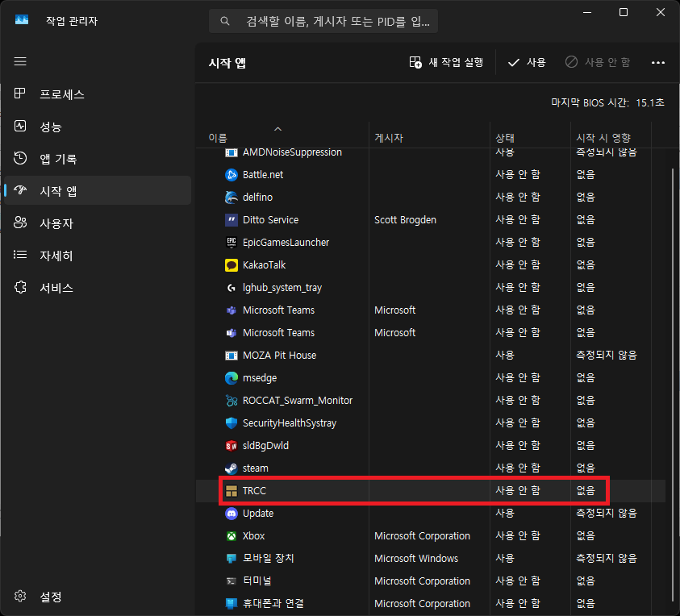680x616 pixels.
Task: Click the 서비스 gear icon
Action: (20, 287)
